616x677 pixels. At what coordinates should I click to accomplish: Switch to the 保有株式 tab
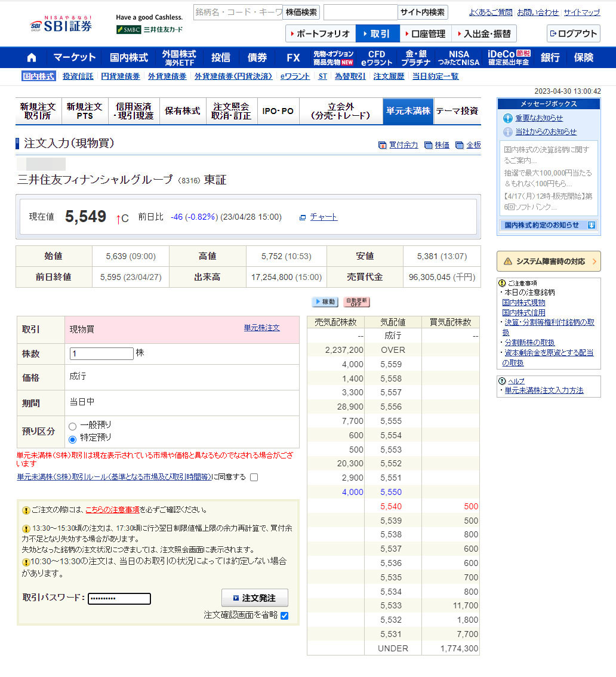pyautogui.click(x=183, y=111)
